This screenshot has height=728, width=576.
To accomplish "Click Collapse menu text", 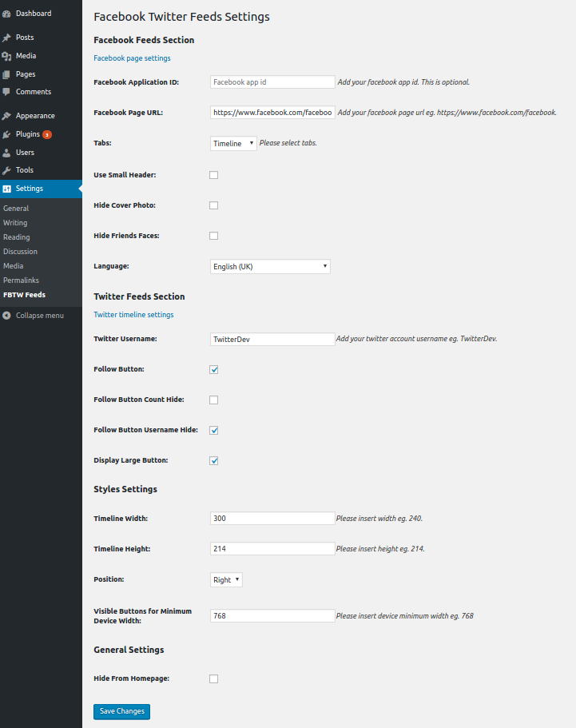I will click(40, 316).
